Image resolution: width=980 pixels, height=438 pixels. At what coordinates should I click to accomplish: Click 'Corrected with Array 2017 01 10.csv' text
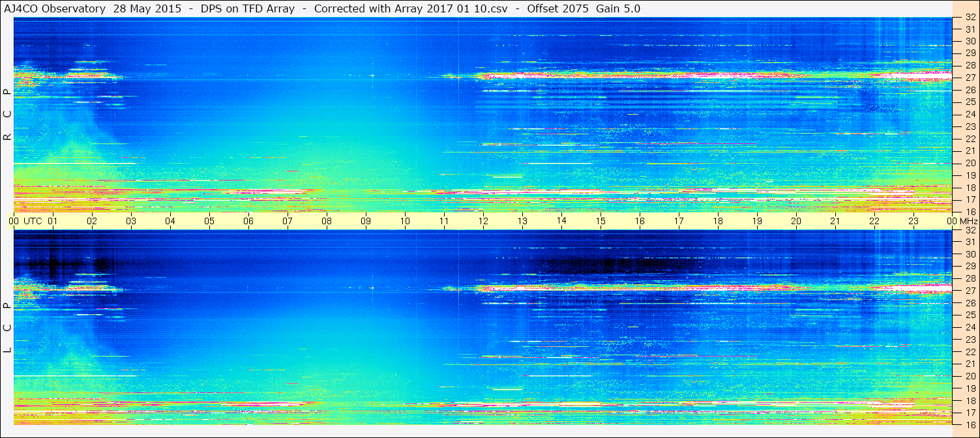tap(411, 9)
